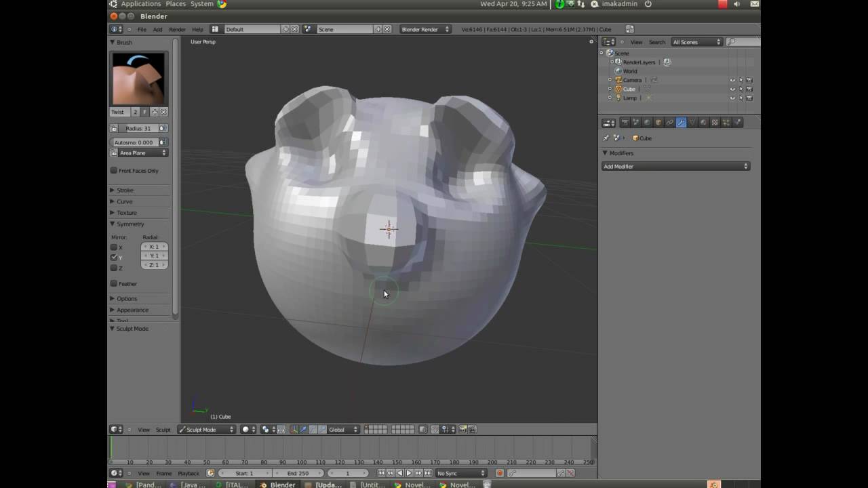Open the Object Data tab icon
868x488 pixels.
click(692, 123)
